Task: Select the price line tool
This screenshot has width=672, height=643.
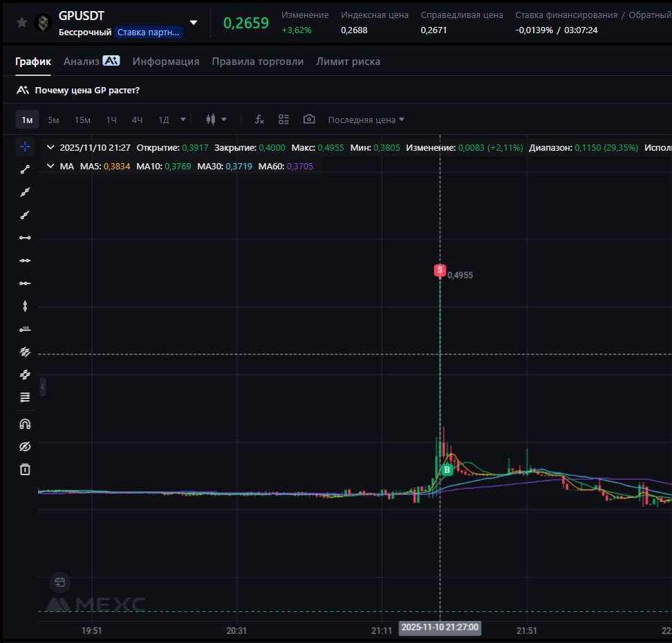Action: (25, 329)
